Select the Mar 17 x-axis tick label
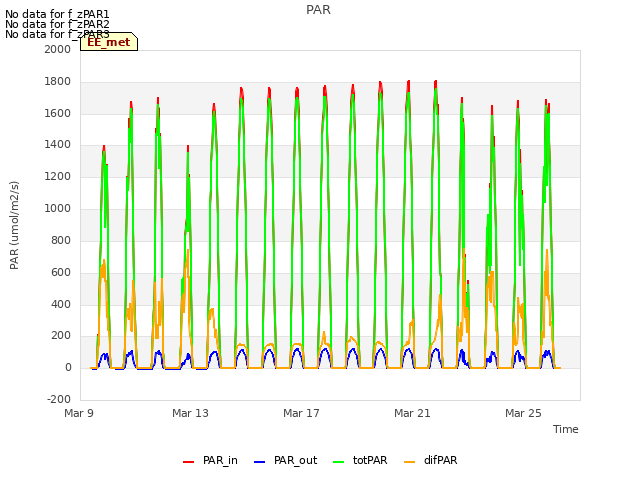The width and height of the screenshot is (640, 480). coord(301,413)
